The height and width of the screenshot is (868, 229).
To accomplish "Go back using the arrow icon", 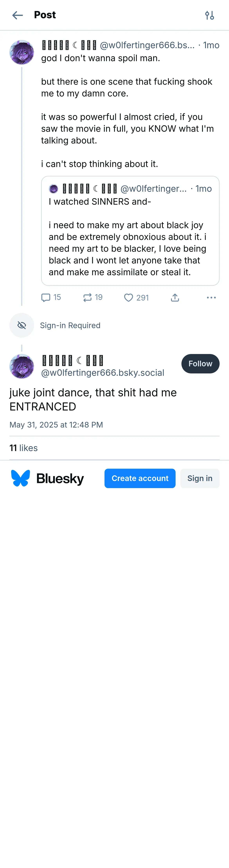I will [x=17, y=15].
